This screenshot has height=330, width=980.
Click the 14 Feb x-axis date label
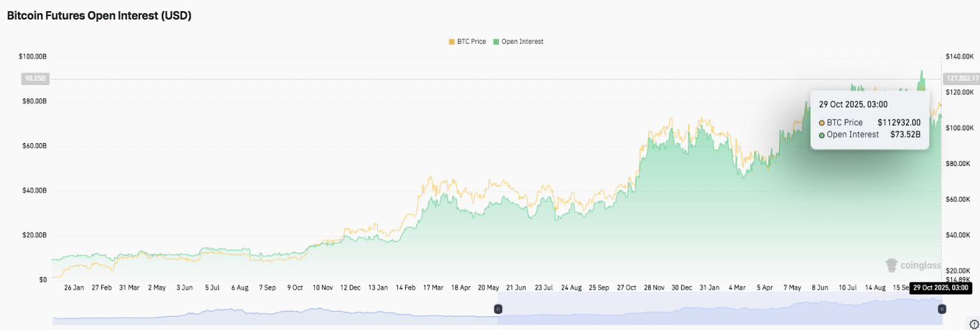(405, 287)
